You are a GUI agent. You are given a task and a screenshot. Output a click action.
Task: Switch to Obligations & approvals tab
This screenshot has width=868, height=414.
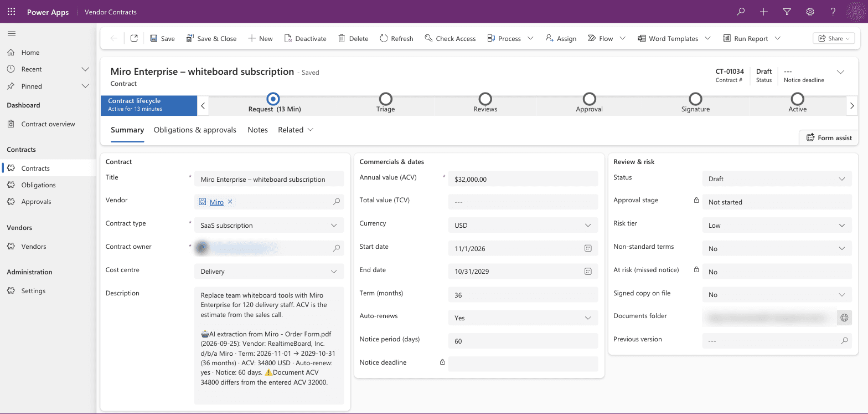pos(195,130)
